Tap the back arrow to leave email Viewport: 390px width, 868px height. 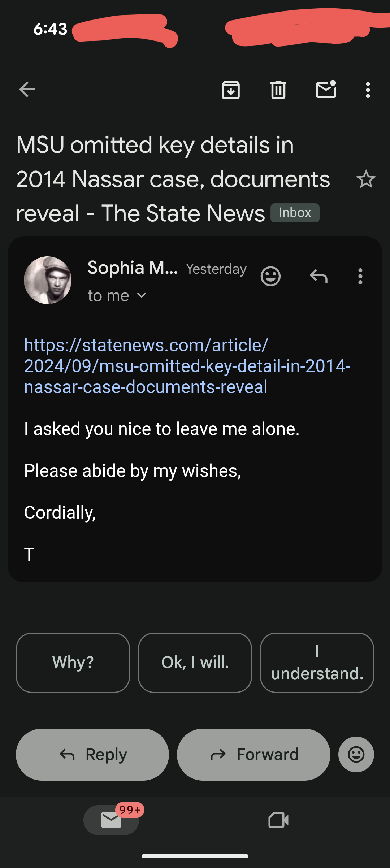27,90
